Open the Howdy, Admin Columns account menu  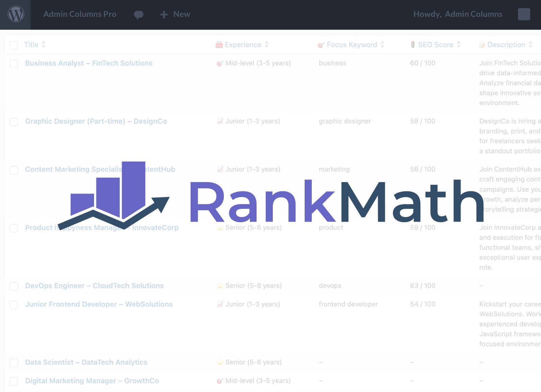click(457, 14)
